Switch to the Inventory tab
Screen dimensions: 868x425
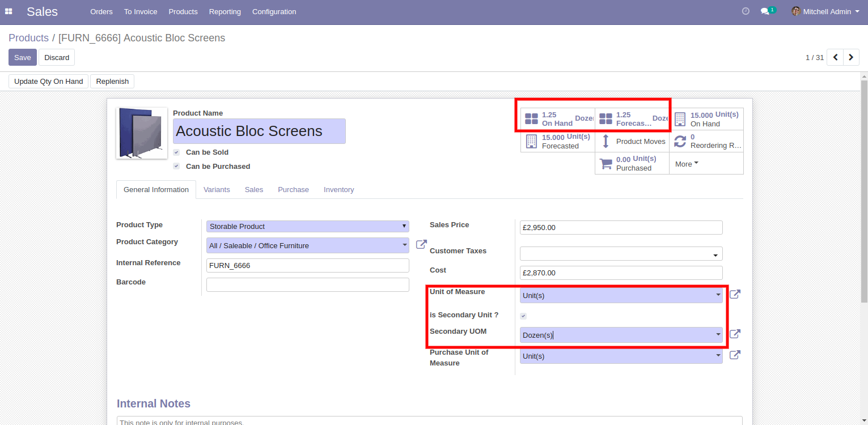click(338, 190)
